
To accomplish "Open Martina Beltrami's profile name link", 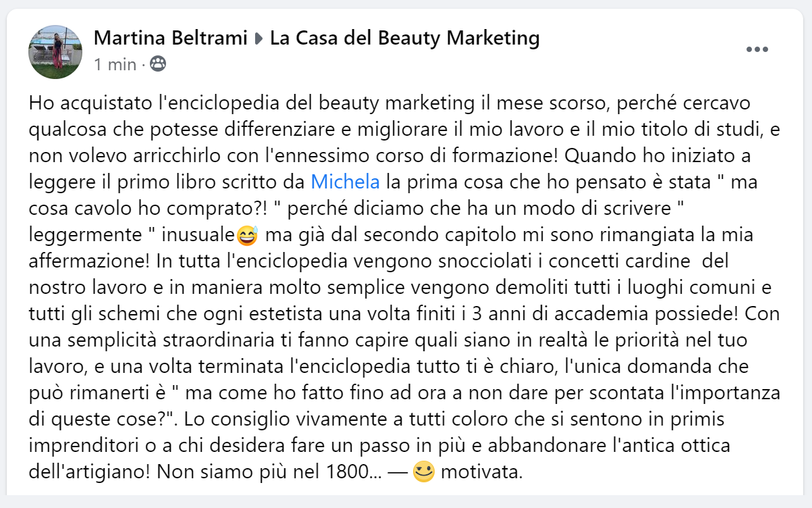I will pos(171,39).
